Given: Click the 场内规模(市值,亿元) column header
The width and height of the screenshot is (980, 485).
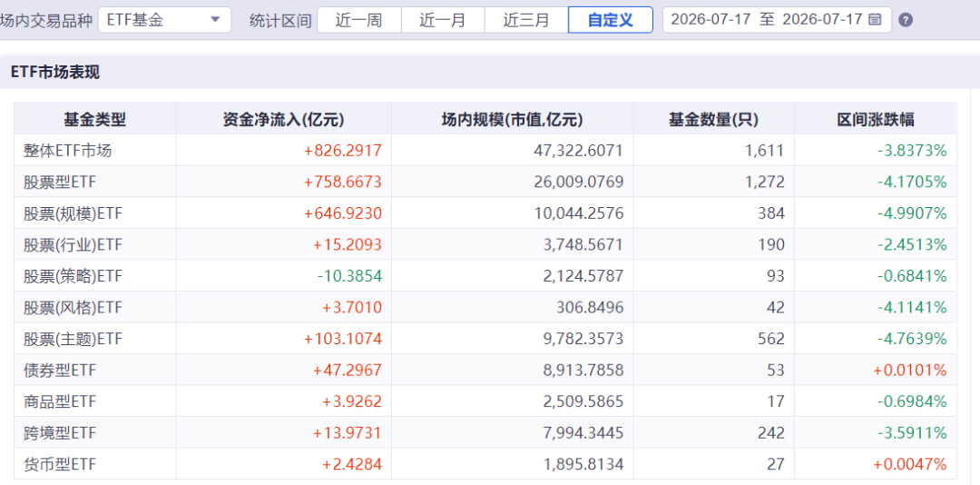Looking at the screenshot, I should click(x=513, y=119).
